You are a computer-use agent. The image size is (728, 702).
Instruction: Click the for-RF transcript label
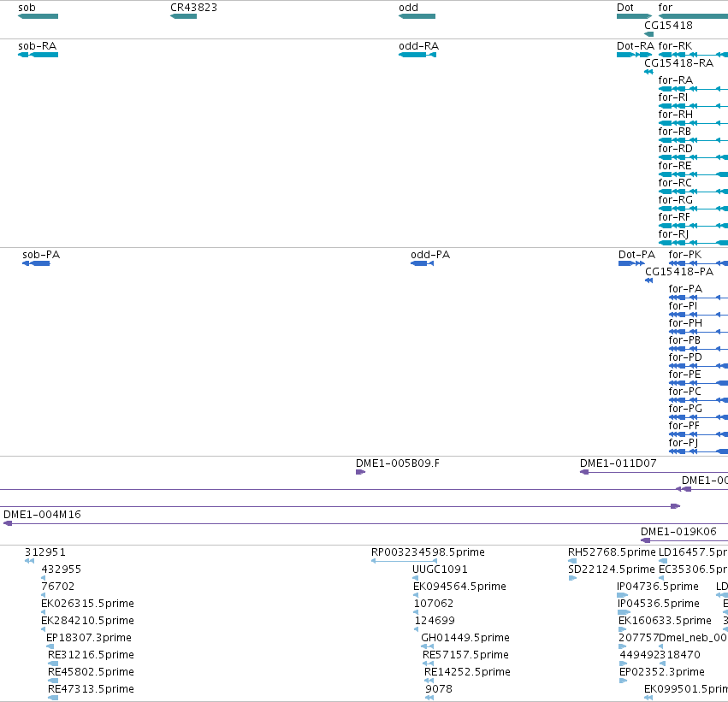(674, 216)
